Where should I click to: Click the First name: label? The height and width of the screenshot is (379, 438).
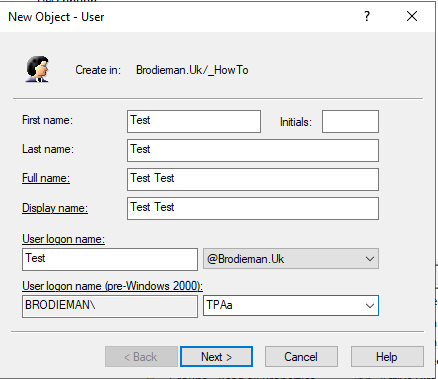[47, 120]
